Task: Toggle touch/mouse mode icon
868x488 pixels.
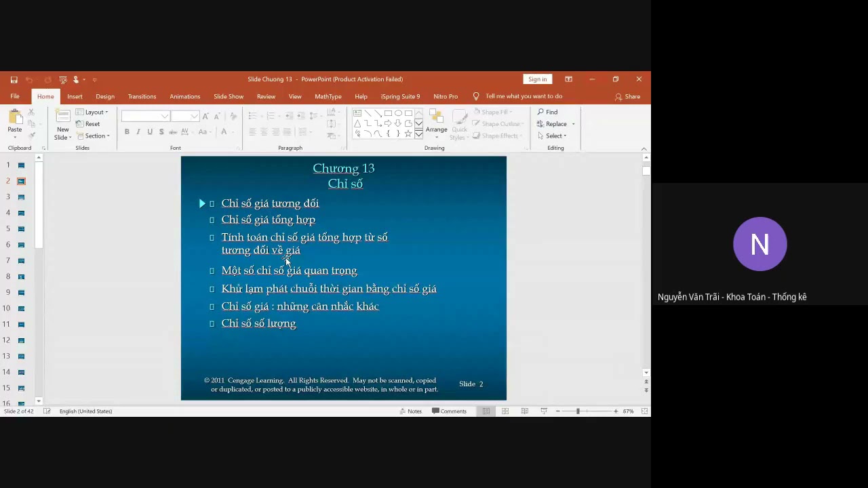Action: (77, 79)
